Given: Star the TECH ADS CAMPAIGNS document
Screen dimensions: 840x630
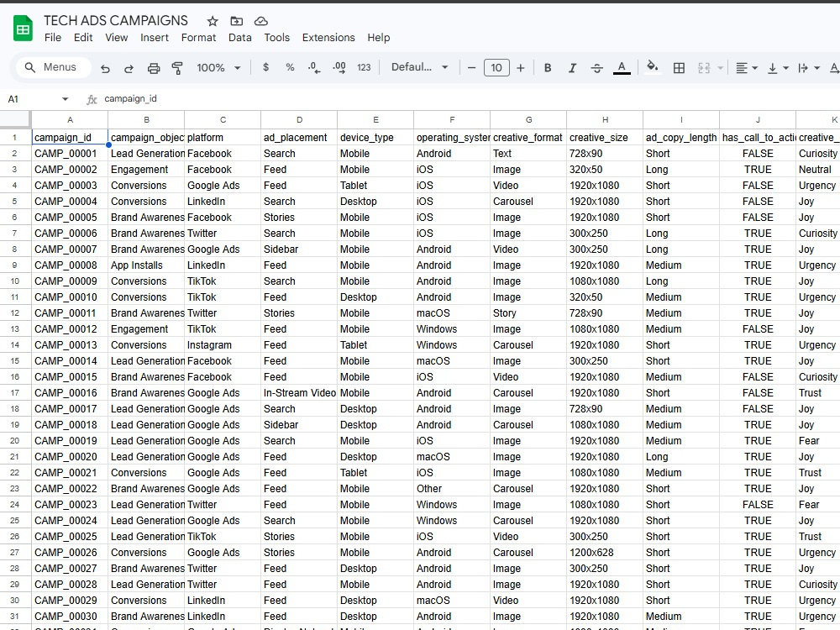Looking at the screenshot, I should [x=213, y=22].
